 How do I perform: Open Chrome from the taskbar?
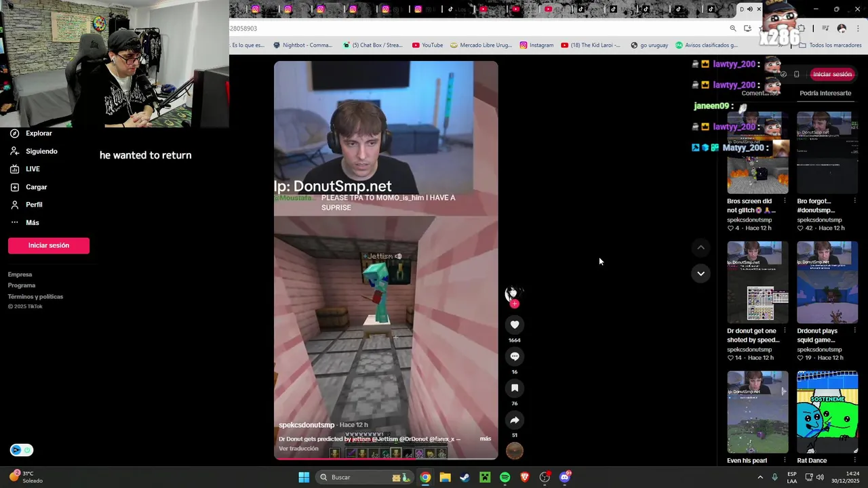pos(425,477)
